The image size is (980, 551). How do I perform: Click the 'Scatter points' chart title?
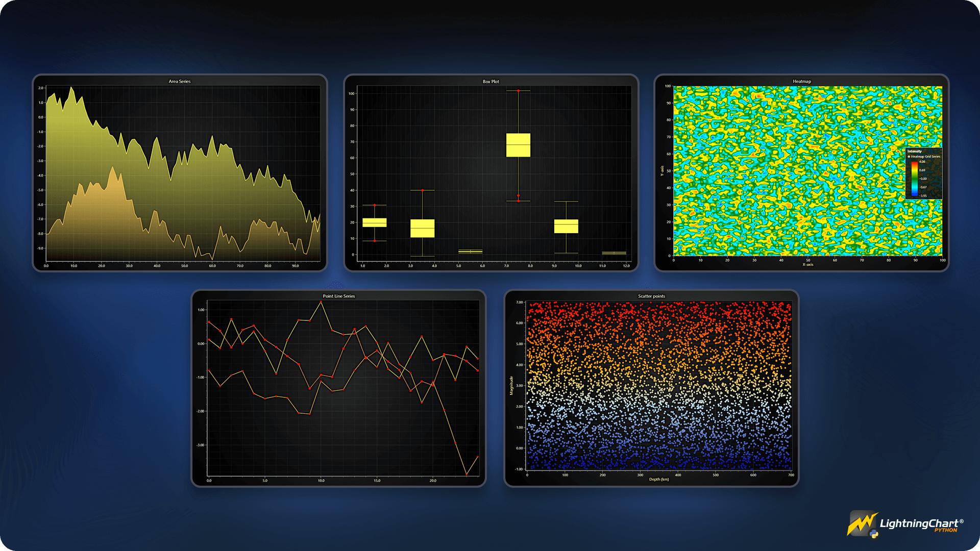pyautogui.click(x=651, y=296)
